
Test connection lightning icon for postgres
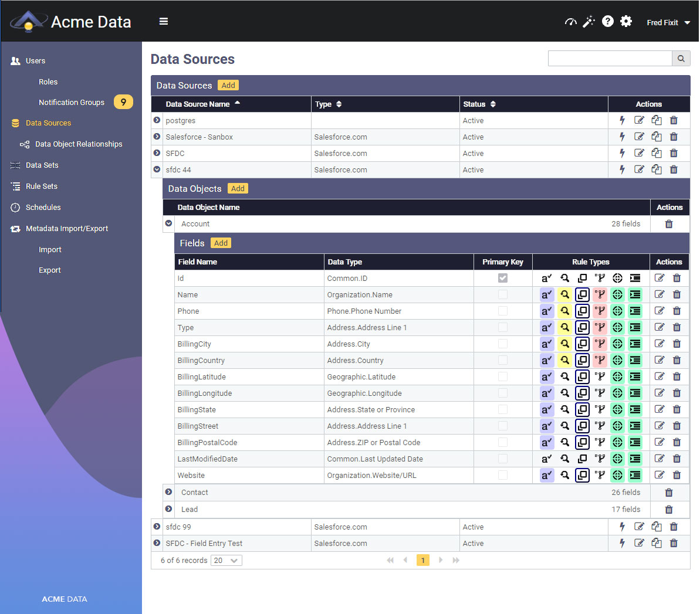[622, 120]
